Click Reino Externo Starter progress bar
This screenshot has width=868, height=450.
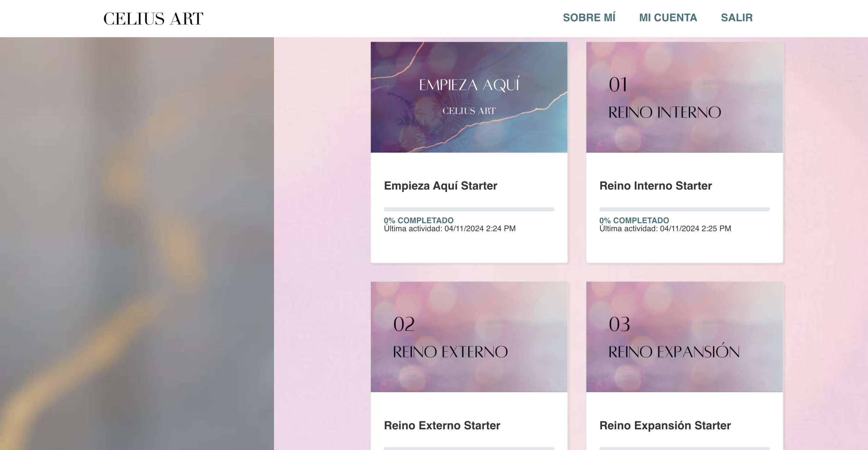tap(469, 448)
